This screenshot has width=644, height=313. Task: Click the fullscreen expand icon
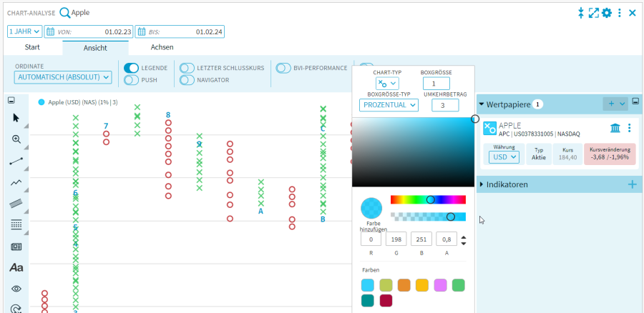click(x=593, y=13)
